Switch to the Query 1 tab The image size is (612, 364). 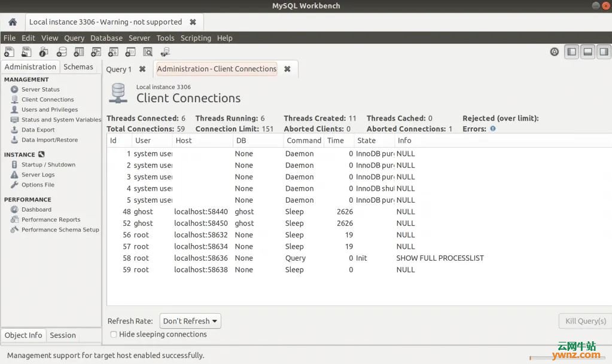tap(118, 69)
